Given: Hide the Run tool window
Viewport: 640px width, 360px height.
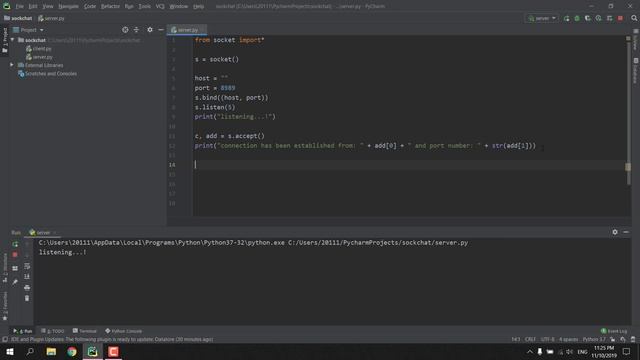Looking at the screenshot, I should pyautogui.click(x=626, y=232).
